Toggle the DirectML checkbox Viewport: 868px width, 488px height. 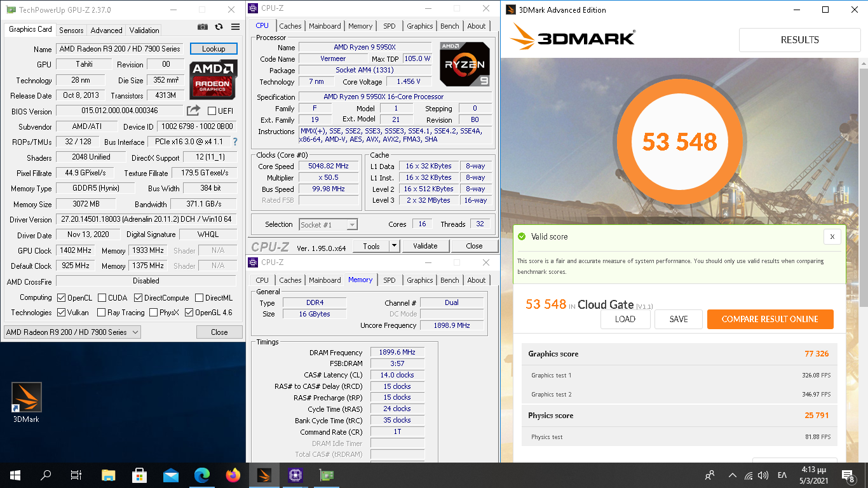(199, 297)
